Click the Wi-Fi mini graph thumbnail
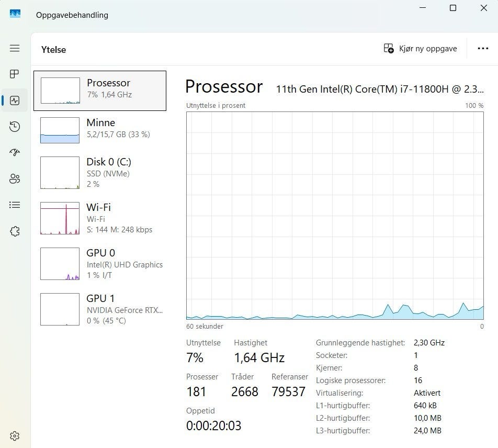Image resolution: width=498 pixels, height=448 pixels. (x=60, y=218)
